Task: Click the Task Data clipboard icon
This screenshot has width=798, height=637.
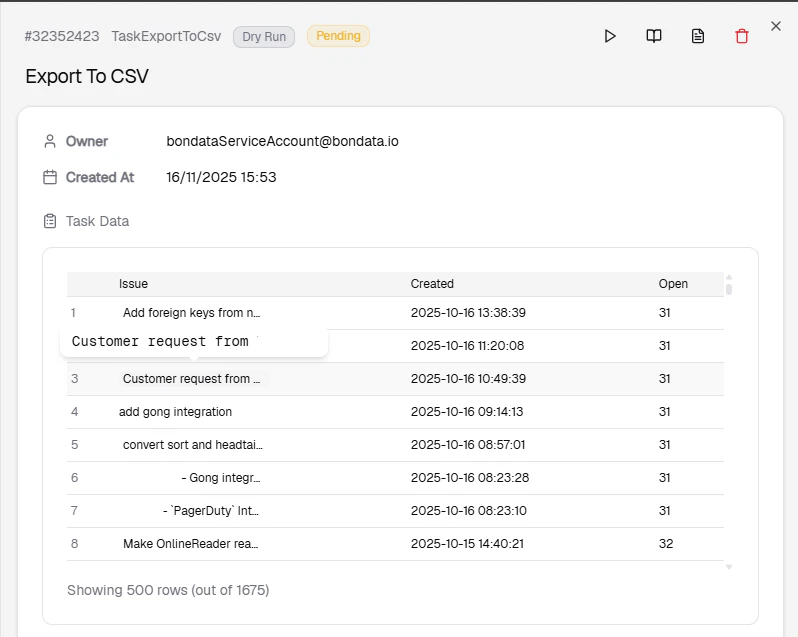Action: 50,221
